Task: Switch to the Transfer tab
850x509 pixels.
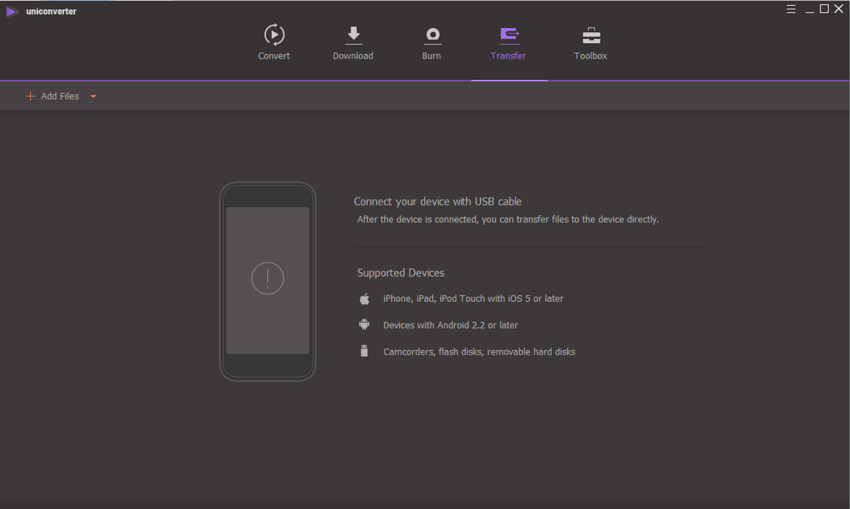Action: (x=508, y=43)
